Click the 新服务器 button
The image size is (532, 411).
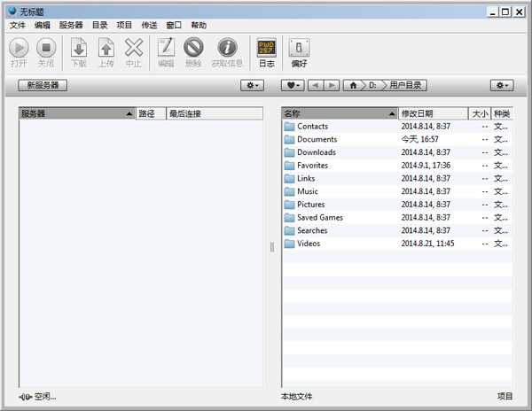(43, 85)
